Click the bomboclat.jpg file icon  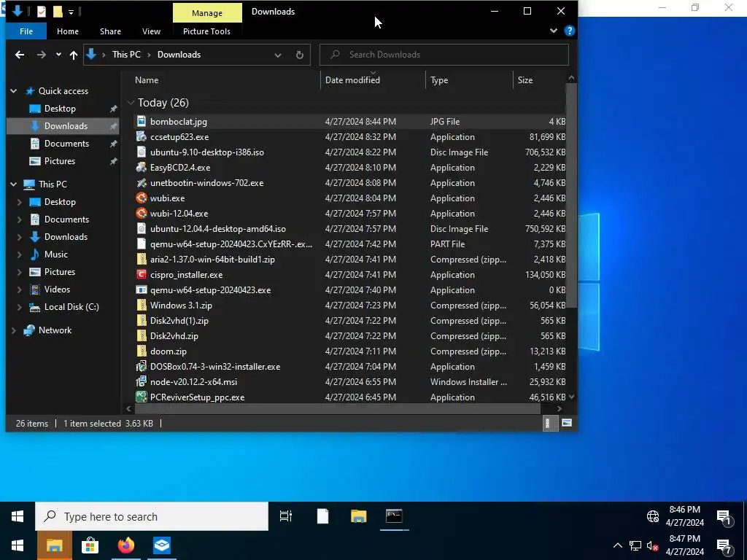pos(141,122)
